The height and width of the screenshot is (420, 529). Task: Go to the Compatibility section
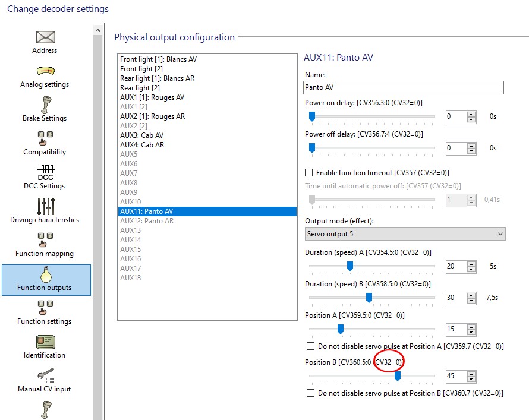tap(45, 144)
